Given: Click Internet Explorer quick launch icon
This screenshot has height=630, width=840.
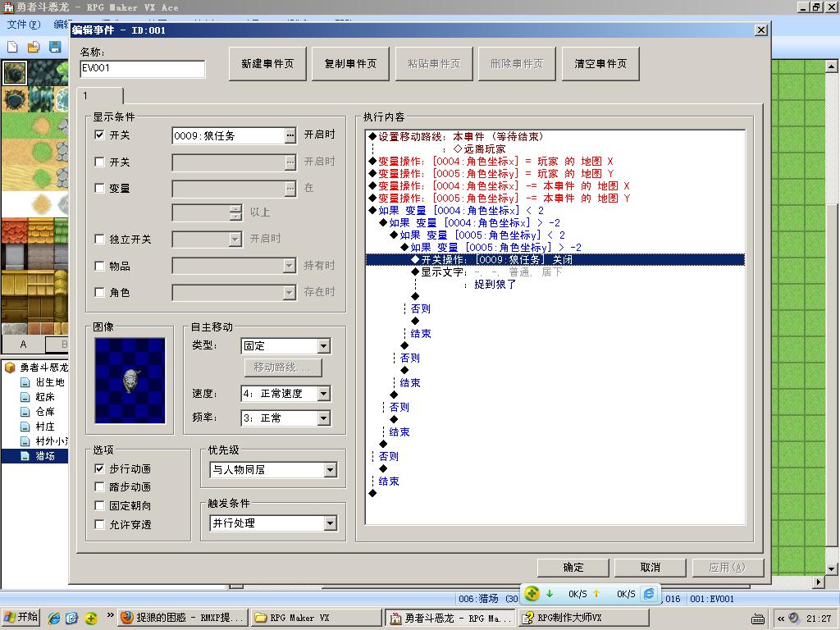Looking at the screenshot, I should pyautogui.click(x=54, y=618).
